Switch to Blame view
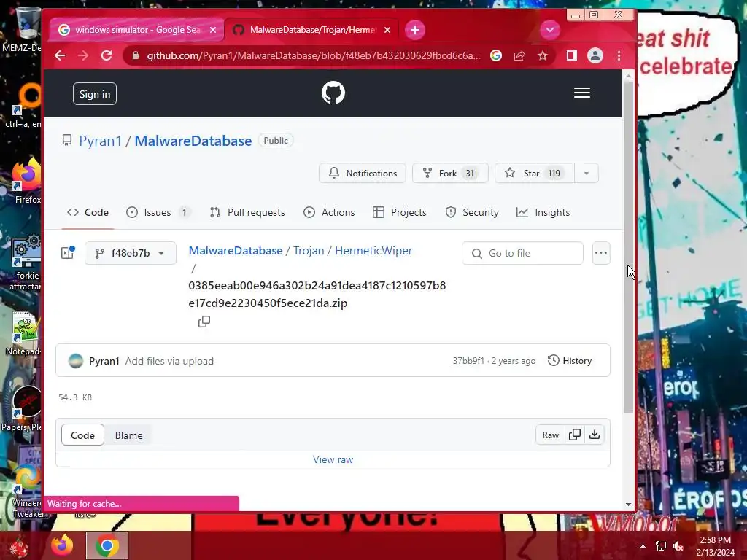 128,435
